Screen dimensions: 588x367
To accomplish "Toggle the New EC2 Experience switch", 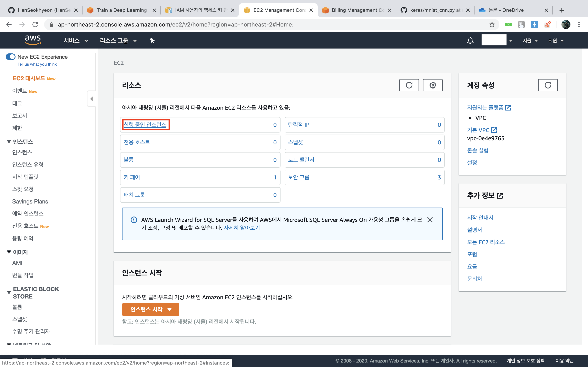I will click(11, 57).
